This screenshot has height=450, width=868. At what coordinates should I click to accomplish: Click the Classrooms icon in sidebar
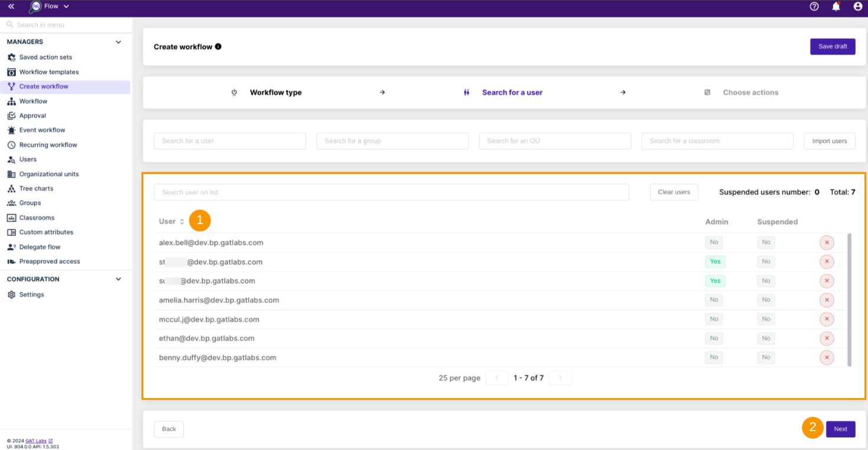[11, 218]
